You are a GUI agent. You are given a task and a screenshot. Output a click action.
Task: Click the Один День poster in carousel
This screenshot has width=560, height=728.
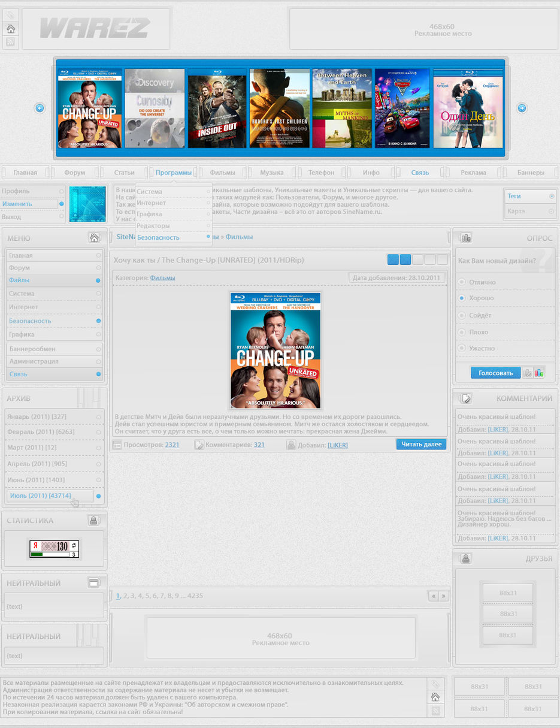point(468,108)
